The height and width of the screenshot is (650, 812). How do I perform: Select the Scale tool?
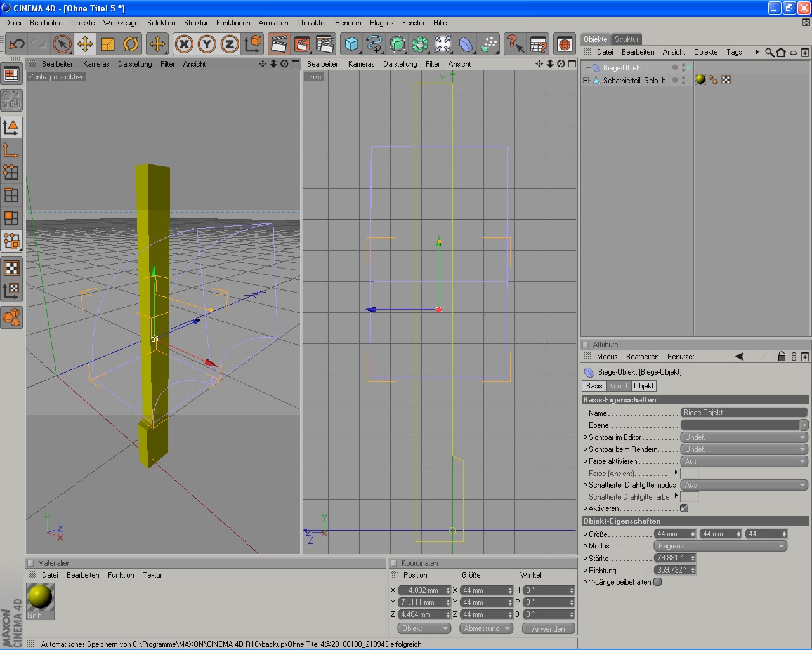[108, 44]
